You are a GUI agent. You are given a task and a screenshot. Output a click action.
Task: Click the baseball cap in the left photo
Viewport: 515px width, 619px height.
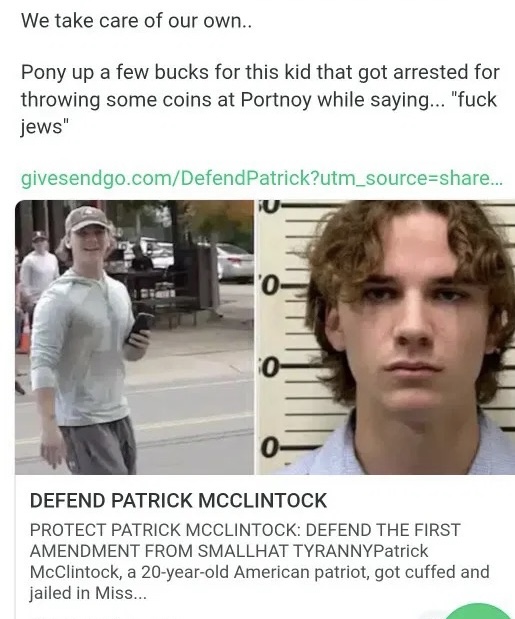[x=86, y=218]
